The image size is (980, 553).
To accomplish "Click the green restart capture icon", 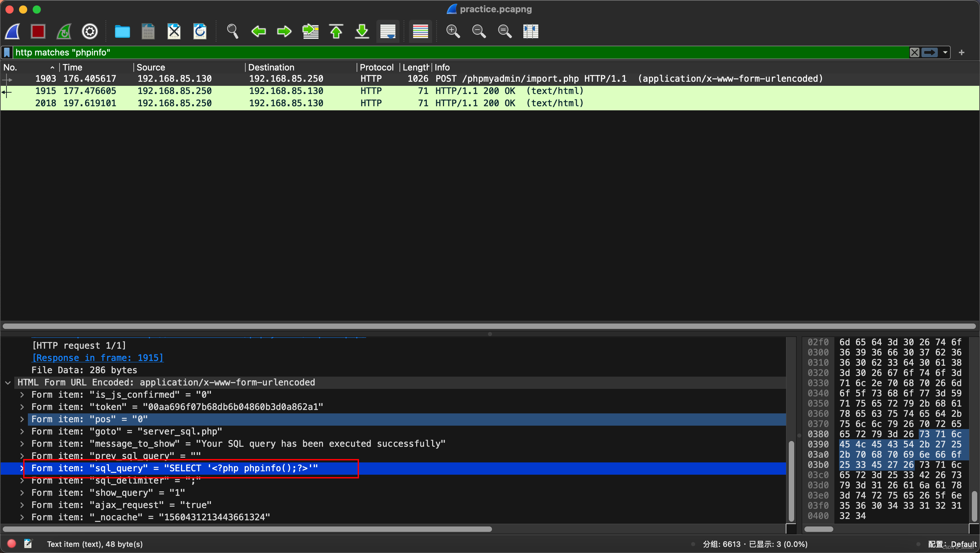I will coord(64,31).
